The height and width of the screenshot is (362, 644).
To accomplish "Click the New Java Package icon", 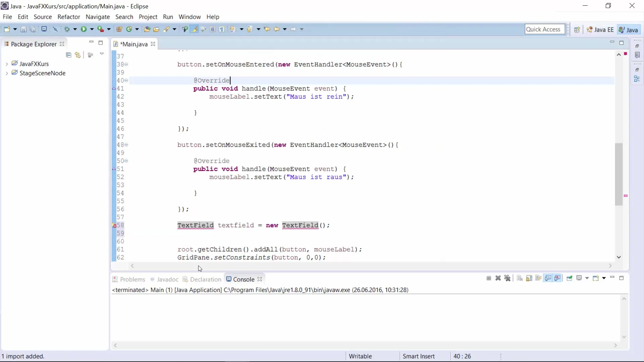I will pos(119,29).
